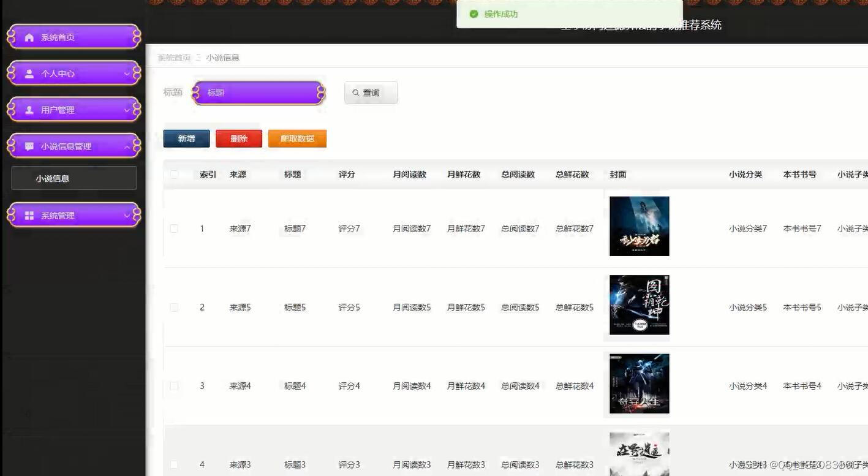Click the user icon in 用户管理 menu
This screenshot has width=868, height=476.
[29, 110]
